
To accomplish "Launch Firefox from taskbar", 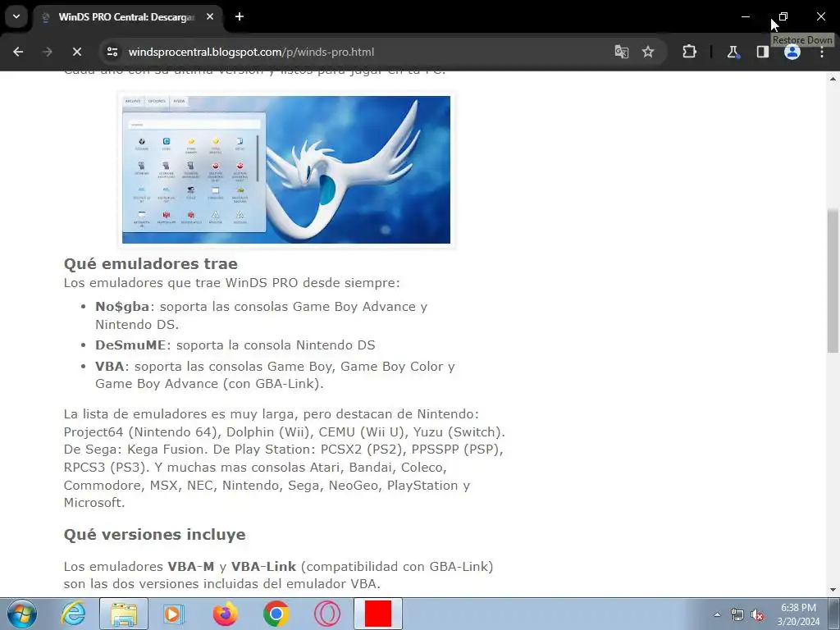I will coord(225,614).
